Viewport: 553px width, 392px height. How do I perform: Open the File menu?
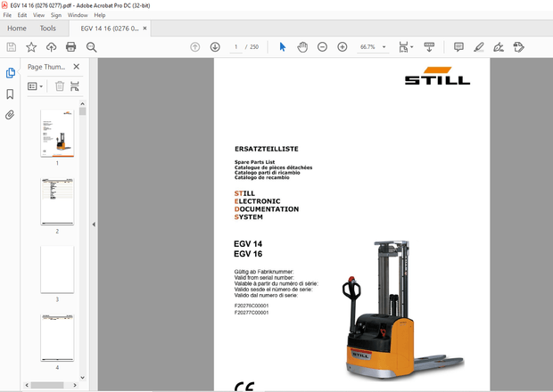click(x=7, y=15)
